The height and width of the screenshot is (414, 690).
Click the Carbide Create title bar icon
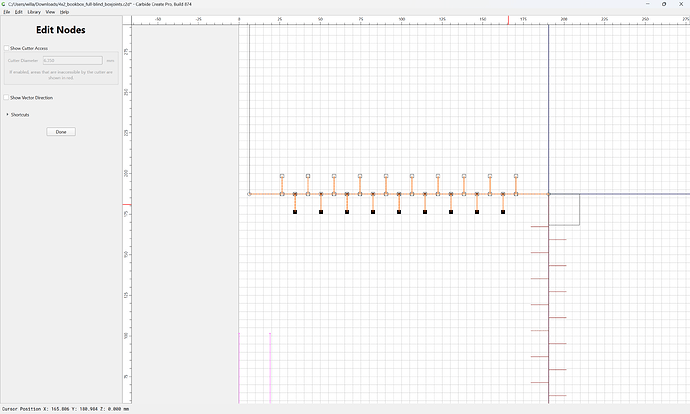click(4, 4)
